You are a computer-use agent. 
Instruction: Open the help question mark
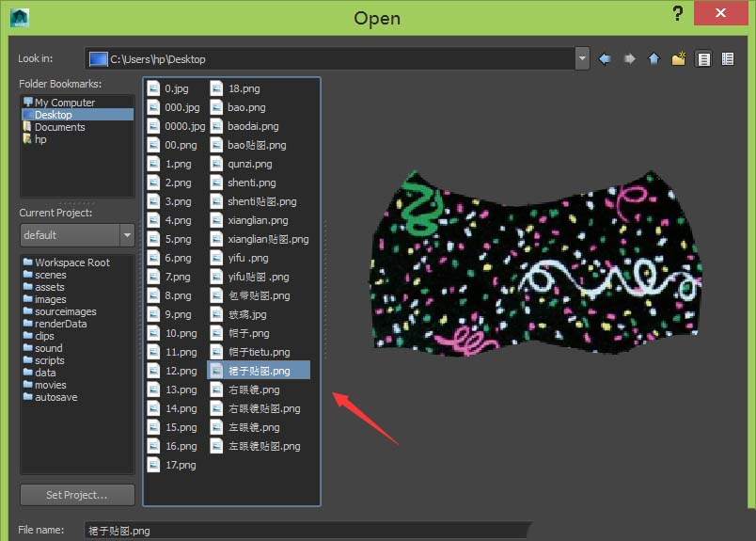(677, 13)
